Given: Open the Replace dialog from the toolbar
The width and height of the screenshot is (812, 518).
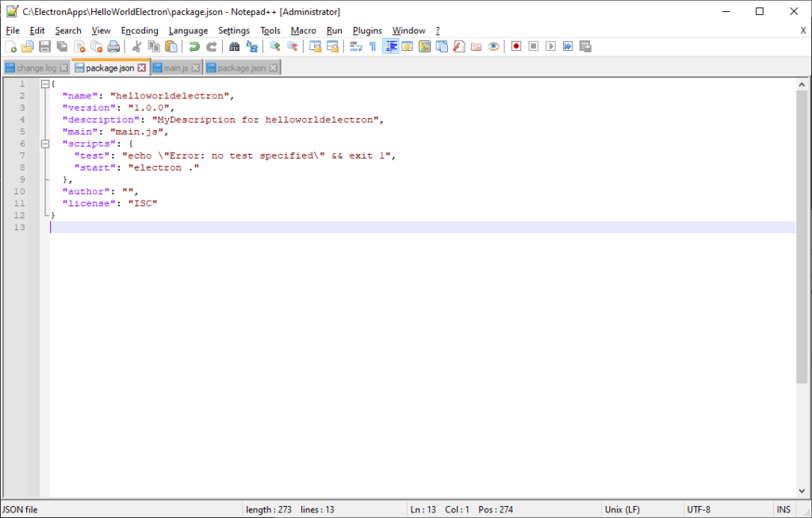Looking at the screenshot, I should tap(251, 46).
